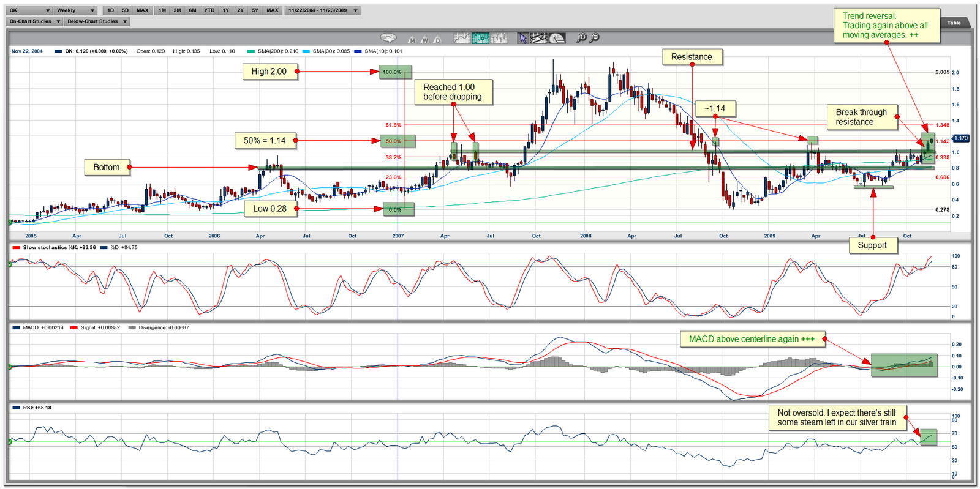Image resolution: width=980 pixels, height=489 pixels.
Task: Click the MAX button beside 5D
Action: [143, 10]
